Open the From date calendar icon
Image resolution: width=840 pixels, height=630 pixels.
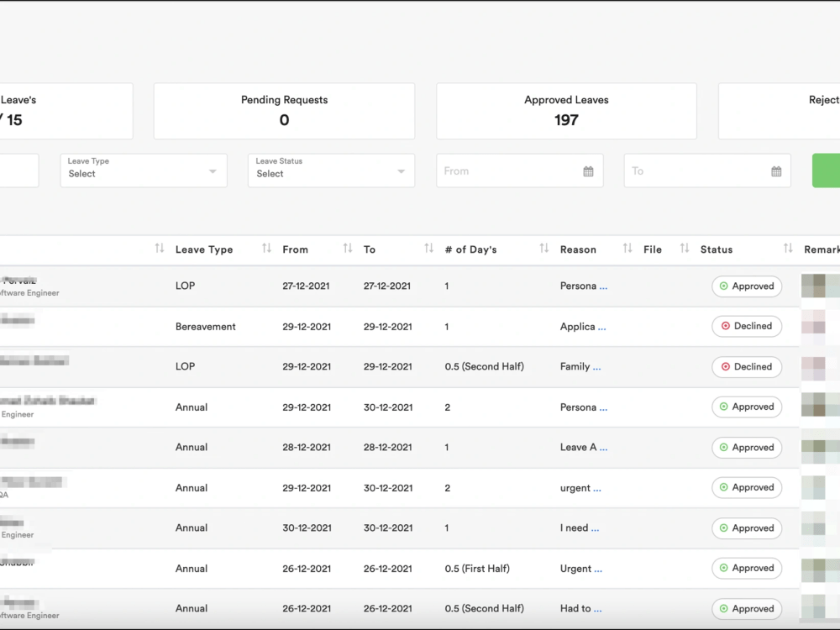click(x=588, y=171)
